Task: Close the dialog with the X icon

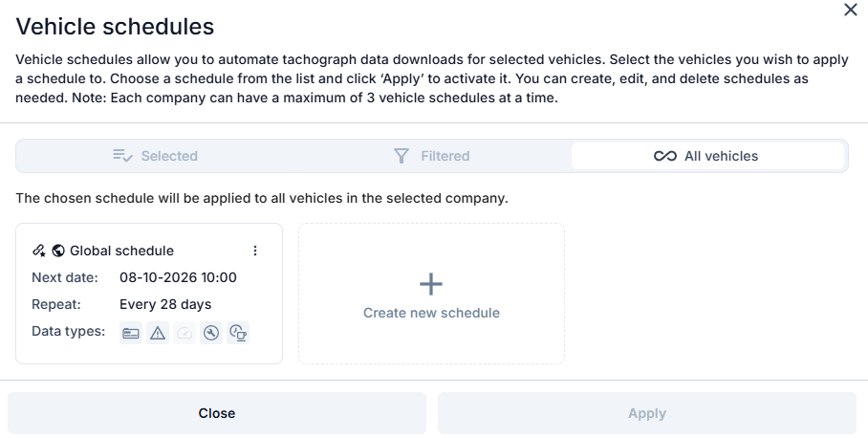Action: pos(850,10)
